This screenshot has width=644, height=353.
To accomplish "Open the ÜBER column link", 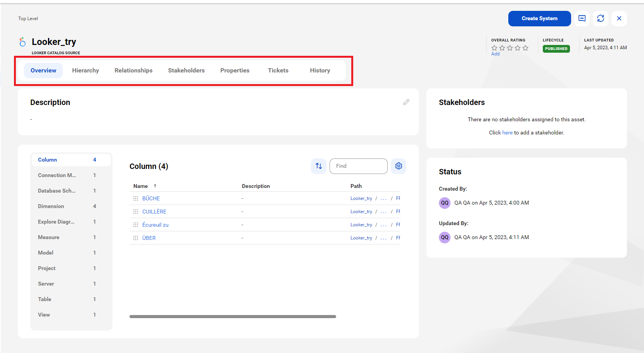I will (x=149, y=238).
